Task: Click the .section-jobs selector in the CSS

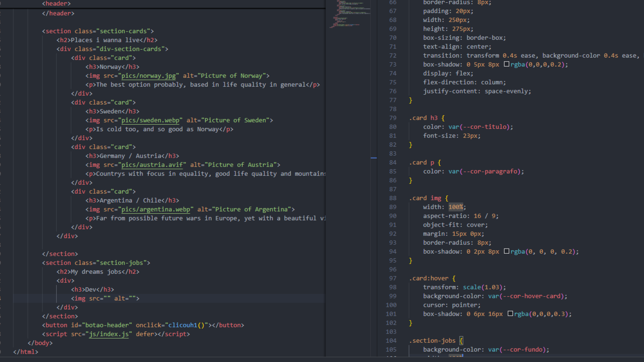Action: point(432,340)
